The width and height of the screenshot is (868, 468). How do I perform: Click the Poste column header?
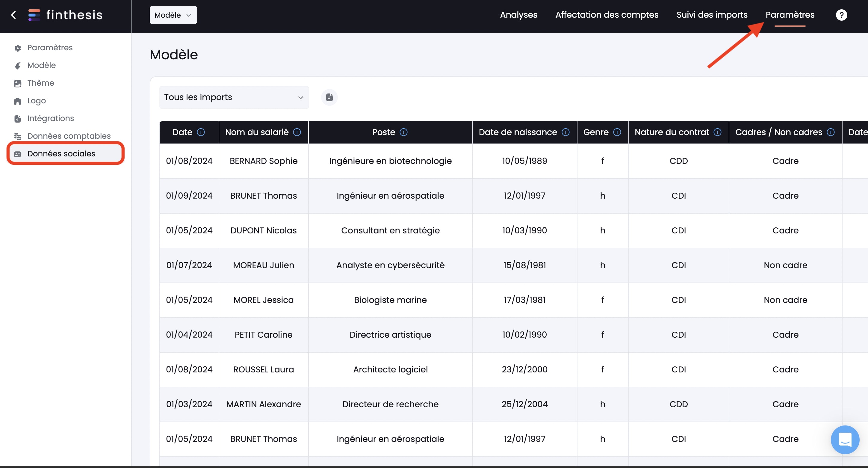(x=390, y=132)
